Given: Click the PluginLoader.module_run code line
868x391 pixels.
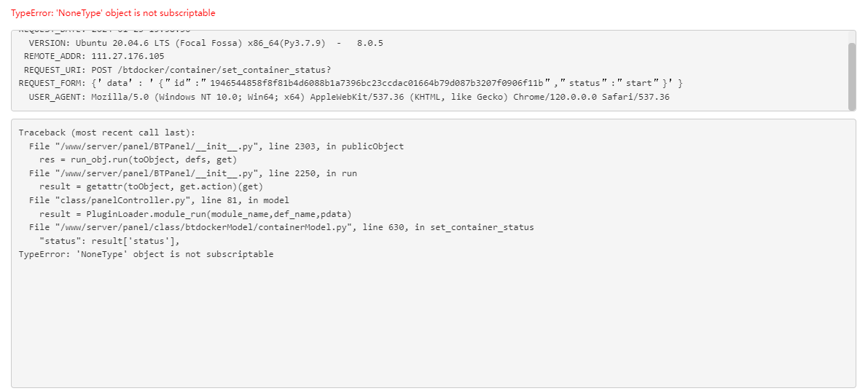Looking at the screenshot, I should pyautogui.click(x=196, y=214).
